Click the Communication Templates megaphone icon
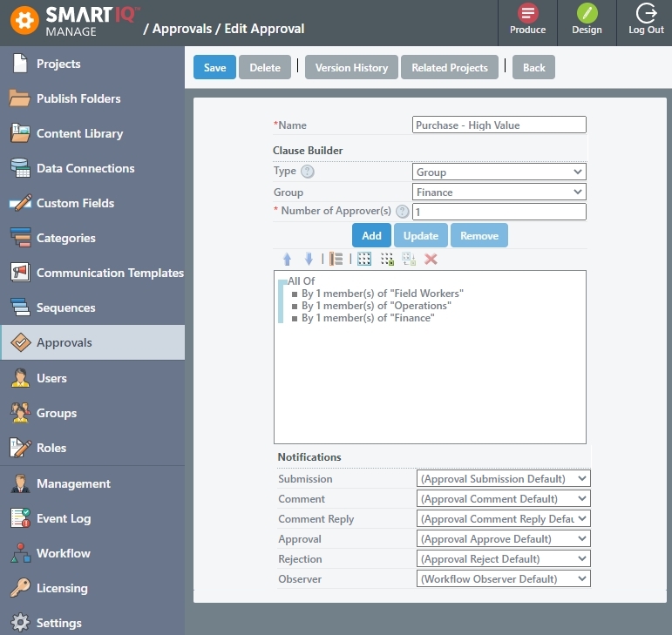 (x=20, y=273)
